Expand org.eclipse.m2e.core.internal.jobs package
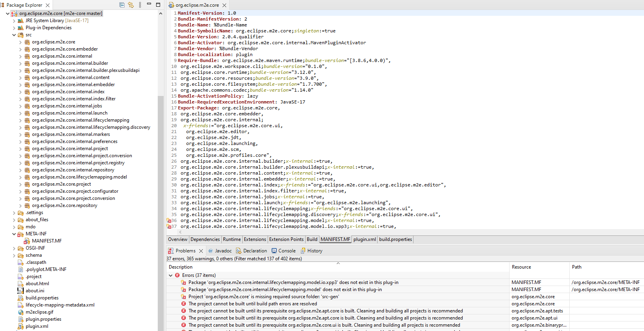The width and height of the screenshot is (644, 331). coord(21,106)
